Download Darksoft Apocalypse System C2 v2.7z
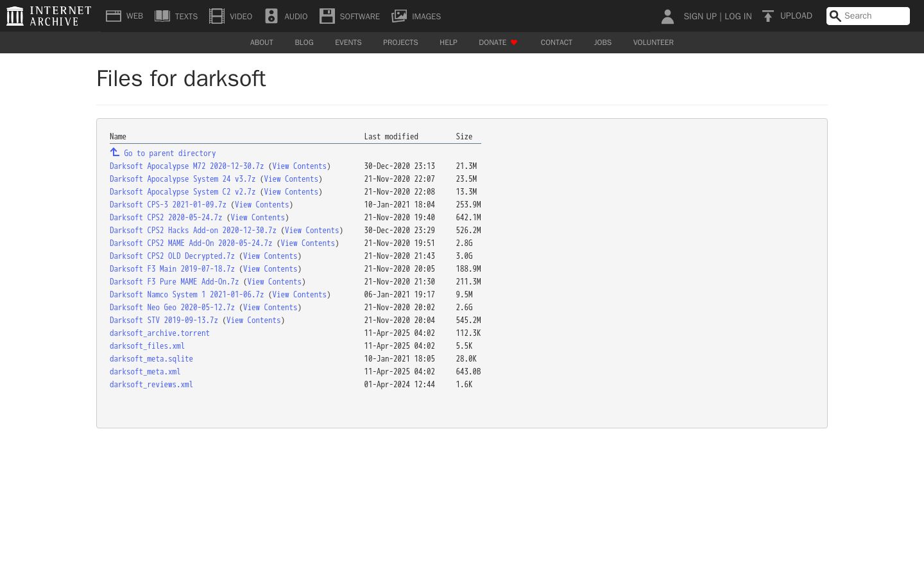Screen dimensions: 924x578 (x=183, y=192)
